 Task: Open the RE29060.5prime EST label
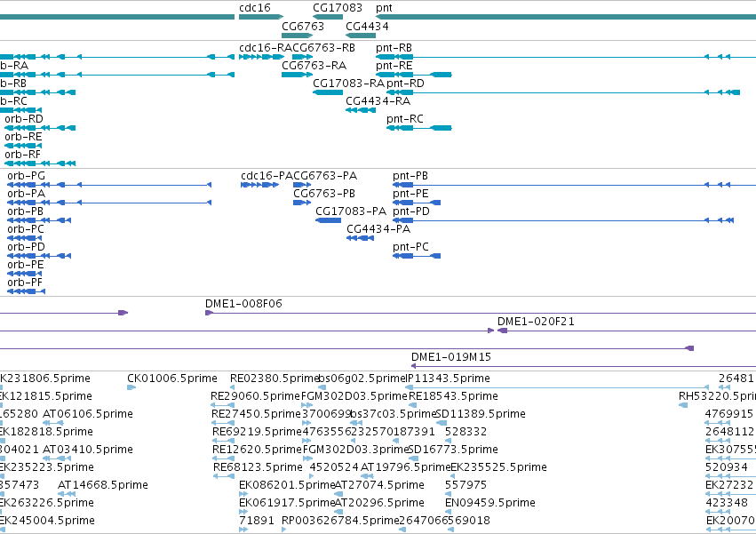point(256,396)
